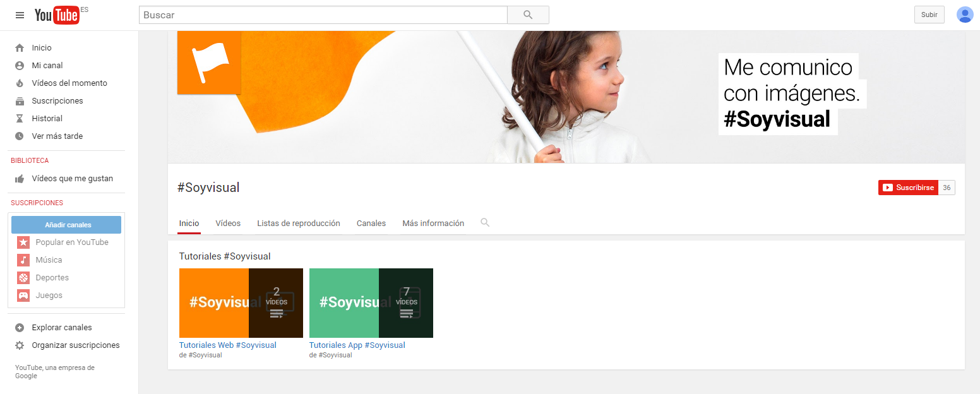Subscribe with the Suscribirse button
The height and width of the screenshot is (394, 980).
pos(908,188)
